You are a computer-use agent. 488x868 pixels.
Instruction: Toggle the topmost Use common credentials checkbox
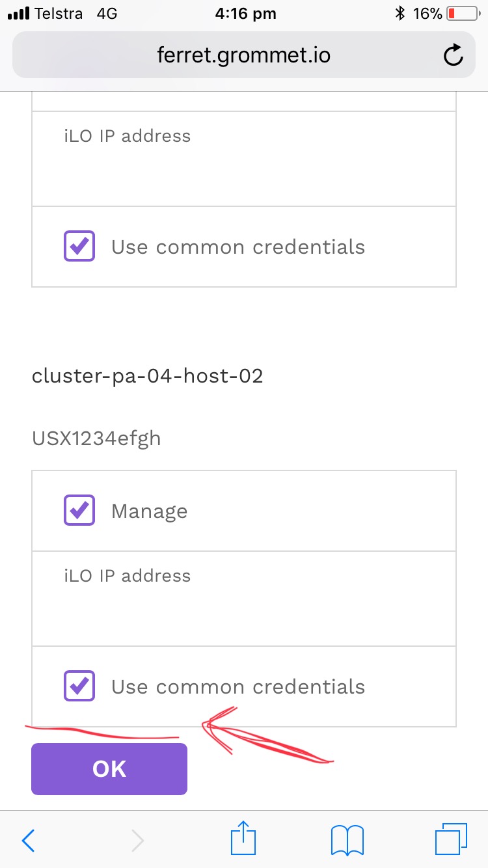click(x=79, y=246)
